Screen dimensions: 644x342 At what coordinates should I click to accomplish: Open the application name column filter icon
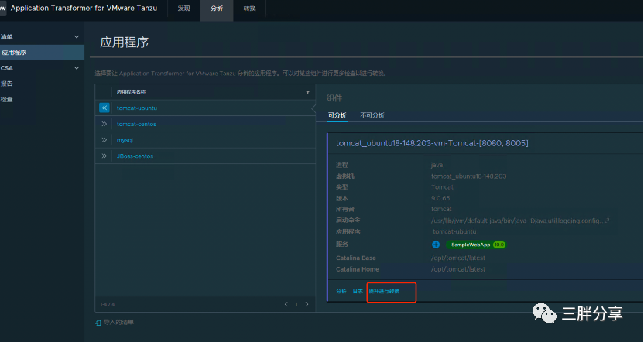(x=307, y=92)
